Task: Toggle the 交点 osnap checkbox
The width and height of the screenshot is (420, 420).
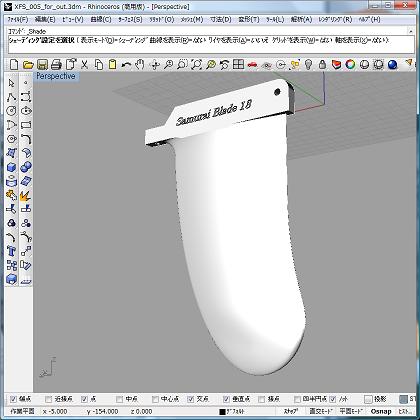Action: [x=191, y=399]
